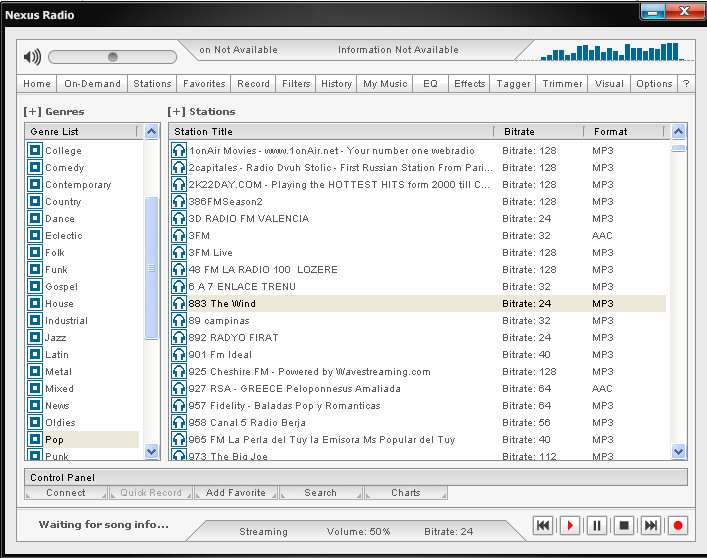Click the genre list scrollbar thumb
The height and width of the screenshot is (558, 707).
152,268
